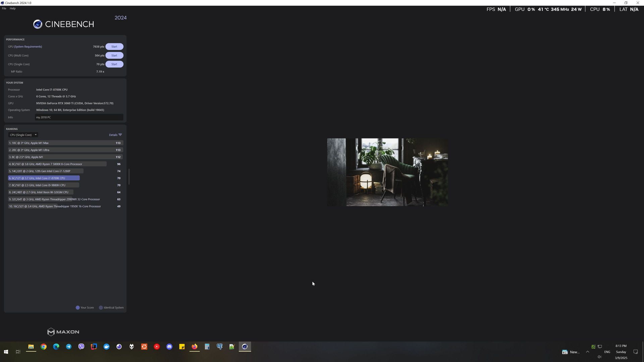Select the 8C Apple M1 ranking entry

tap(65, 157)
